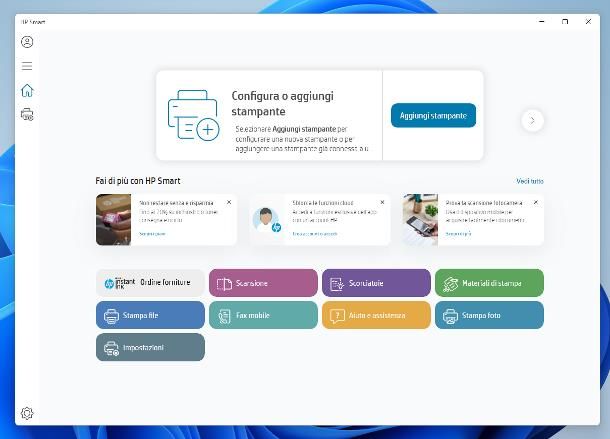Open the Aiuto e assistenza tile
The height and width of the screenshot is (439, 610).
coord(376,315)
